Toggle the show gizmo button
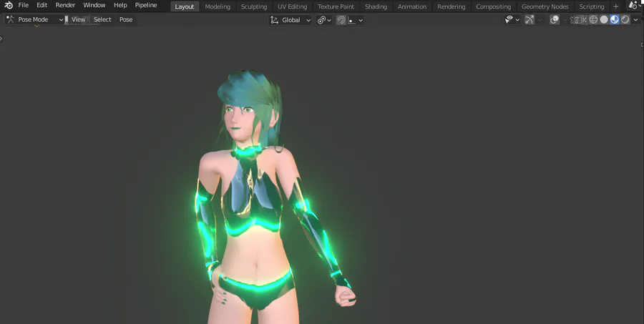The width and height of the screenshot is (644, 324). tap(530, 20)
